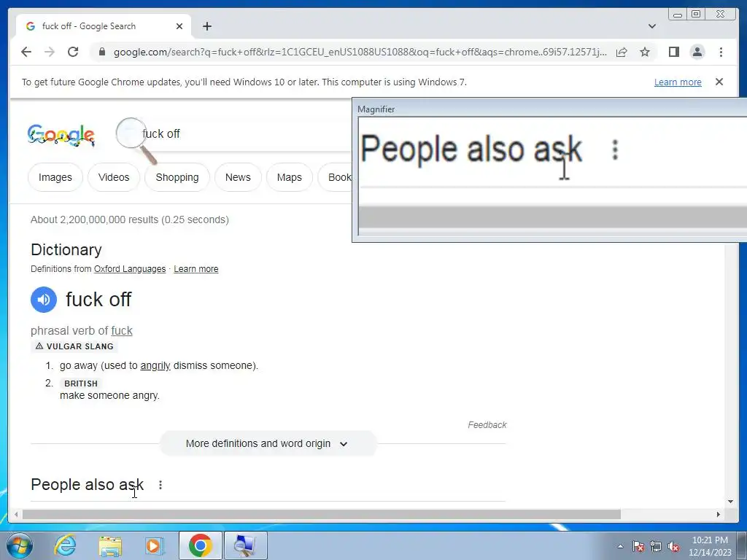This screenshot has height=560, width=747.
Task: Open Windows Explorer from taskbar
Action: point(110,545)
